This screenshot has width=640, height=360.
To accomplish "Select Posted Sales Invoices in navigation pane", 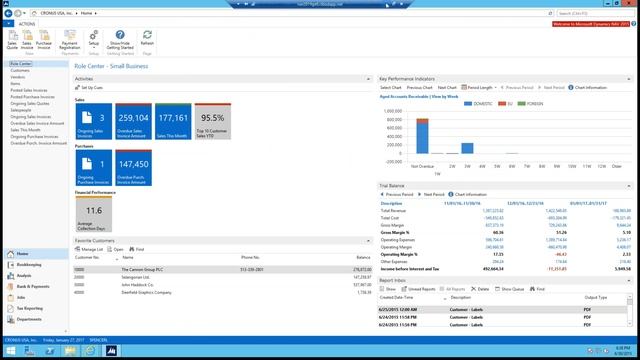I will pyautogui.click(x=29, y=90).
